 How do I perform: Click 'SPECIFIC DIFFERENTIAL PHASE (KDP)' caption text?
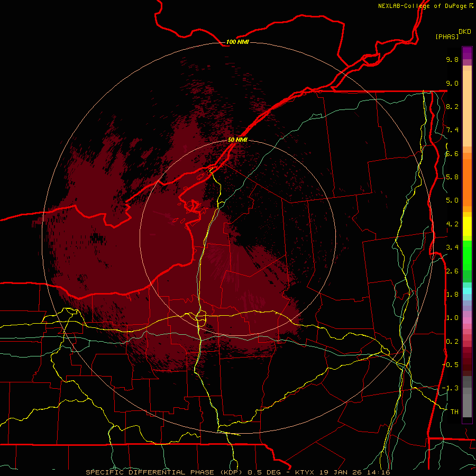[164, 472]
